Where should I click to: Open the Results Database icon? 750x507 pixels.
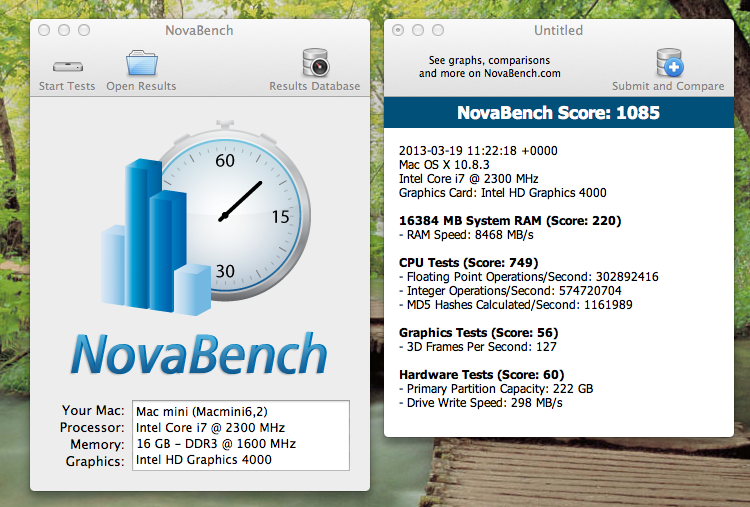click(316, 63)
